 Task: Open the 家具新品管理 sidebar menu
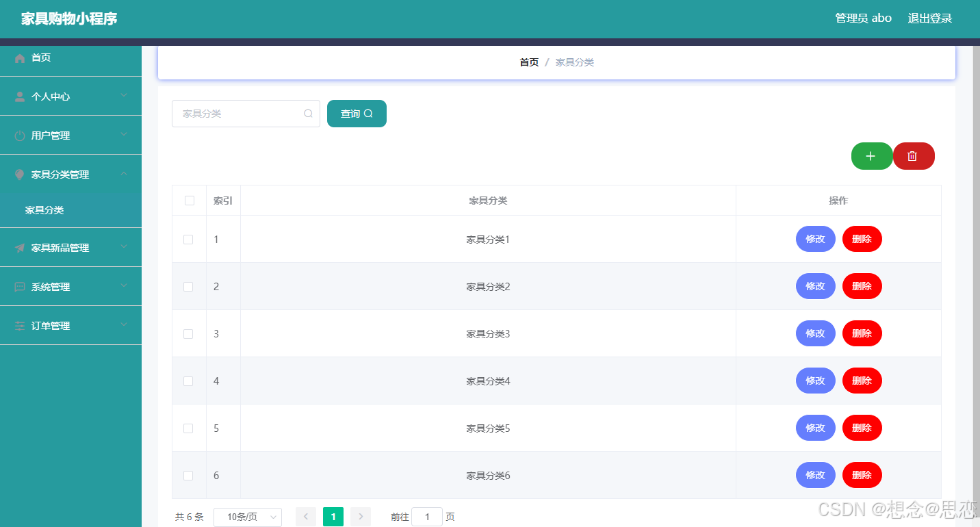click(x=70, y=248)
